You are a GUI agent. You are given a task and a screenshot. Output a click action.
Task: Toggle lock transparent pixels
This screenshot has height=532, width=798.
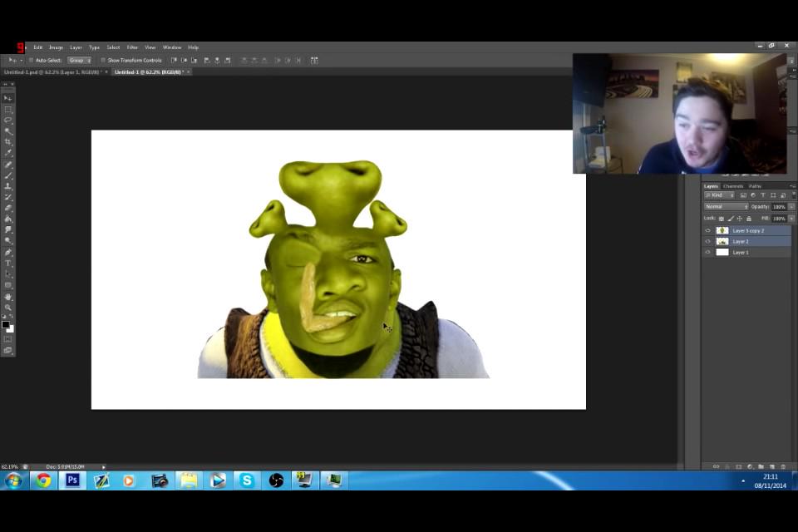click(x=722, y=219)
